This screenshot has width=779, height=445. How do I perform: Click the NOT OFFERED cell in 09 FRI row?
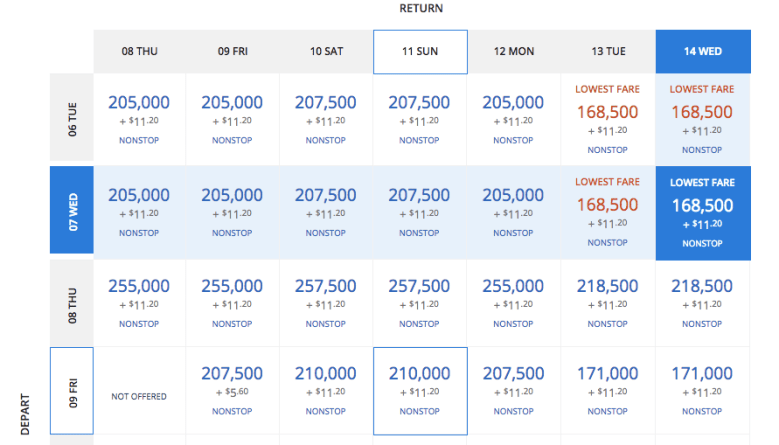139,397
